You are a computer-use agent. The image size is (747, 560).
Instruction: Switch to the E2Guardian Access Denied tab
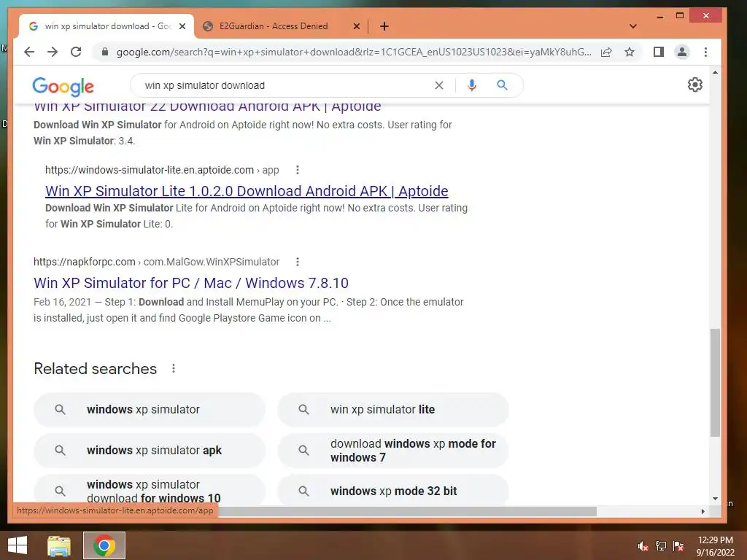pyautogui.click(x=274, y=26)
